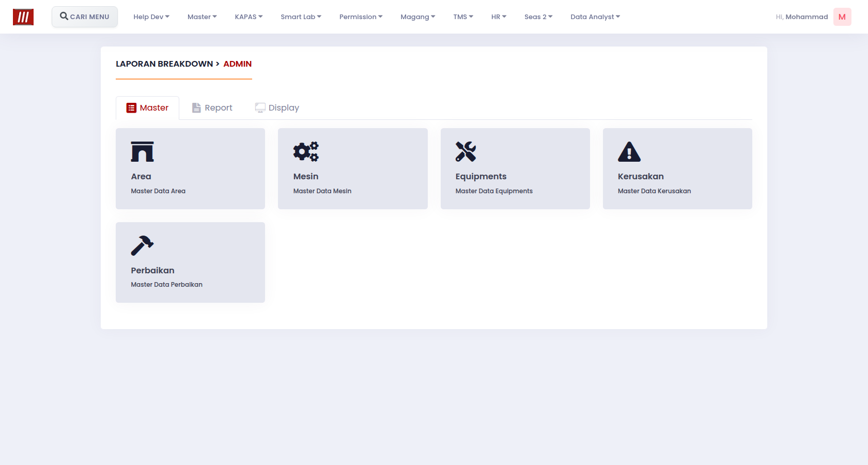Click the Master Data Equipments subtitle
Viewport: 868px width, 465px height.
pyautogui.click(x=494, y=191)
